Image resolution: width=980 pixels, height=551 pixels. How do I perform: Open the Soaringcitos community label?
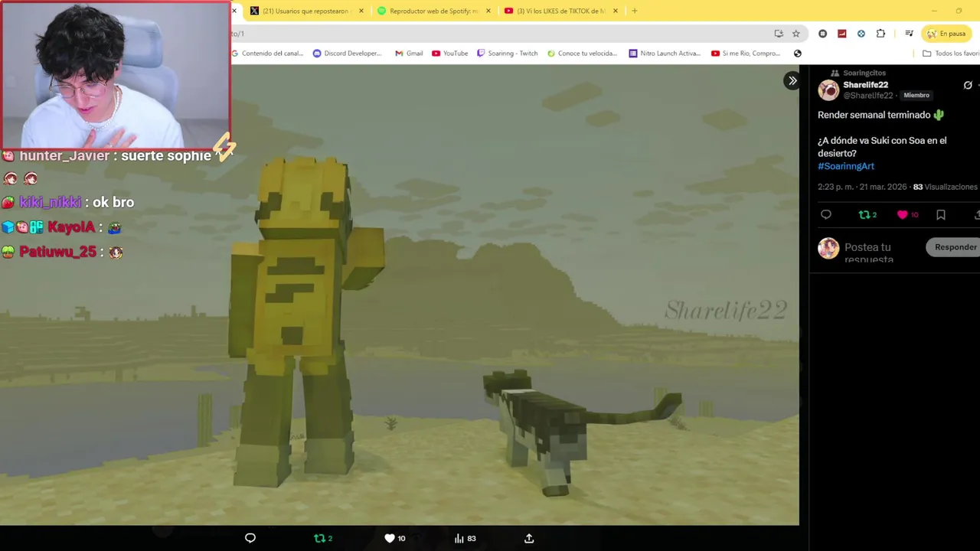[864, 73]
